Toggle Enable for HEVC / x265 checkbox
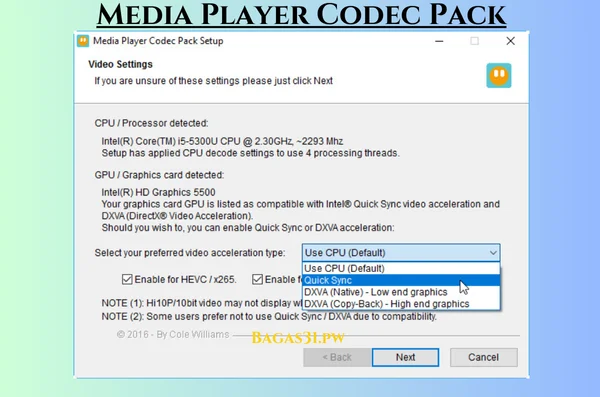Viewport: 600px width, 397px height. (127, 279)
